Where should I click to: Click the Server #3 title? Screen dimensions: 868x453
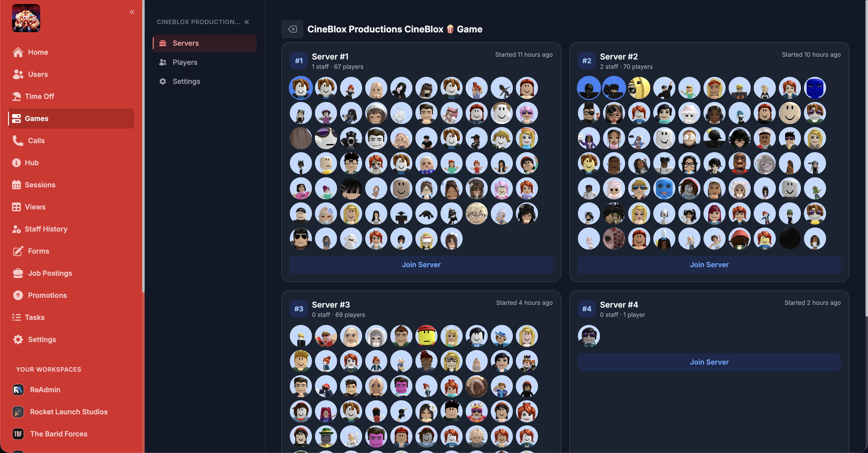click(331, 305)
